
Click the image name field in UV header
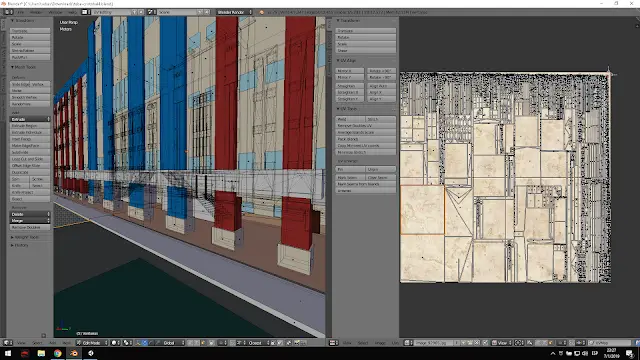coord(434,343)
